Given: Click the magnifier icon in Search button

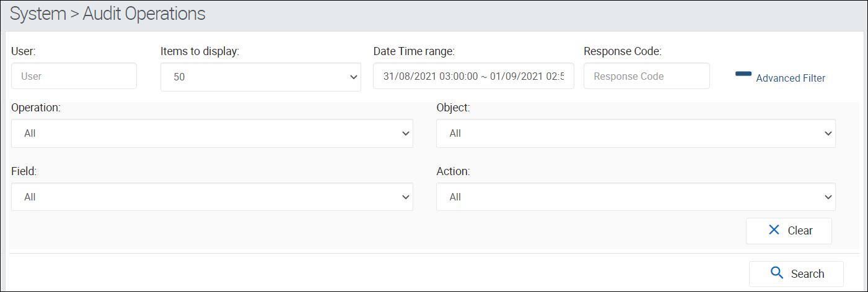Looking at the screenshot, I should tap(777, 273).
